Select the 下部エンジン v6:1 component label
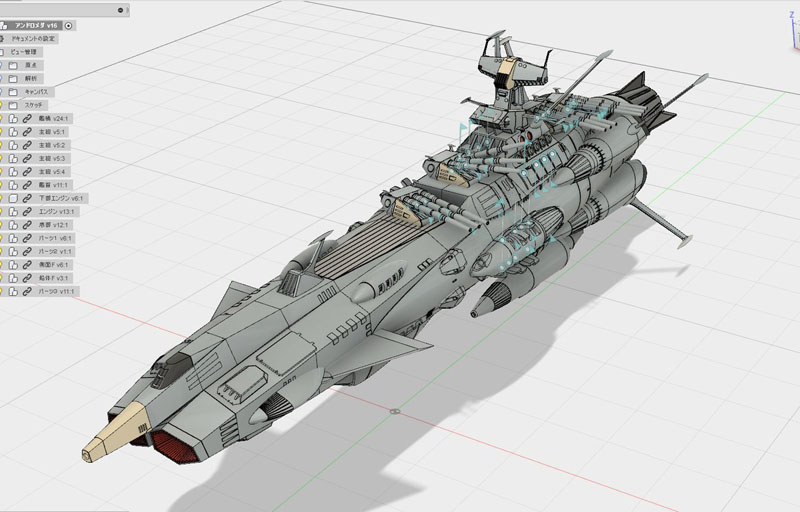Screen dimensions: 800x512 pyautogui.click(x=61, y=198)
